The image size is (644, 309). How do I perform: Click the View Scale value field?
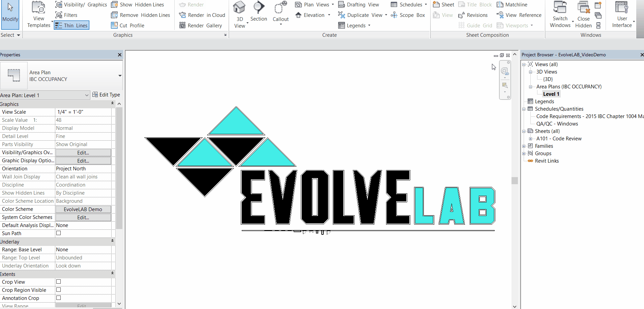tap(83, 112)
